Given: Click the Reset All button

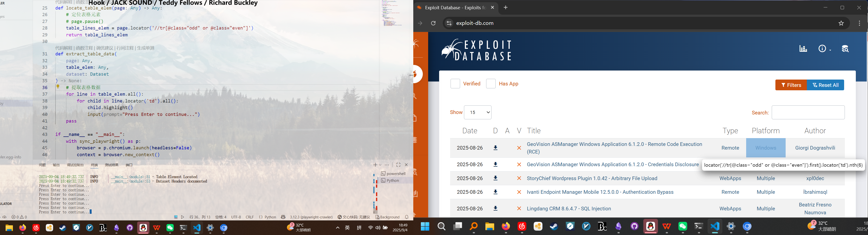Looking at the screenshot, I should click(826, 85).
